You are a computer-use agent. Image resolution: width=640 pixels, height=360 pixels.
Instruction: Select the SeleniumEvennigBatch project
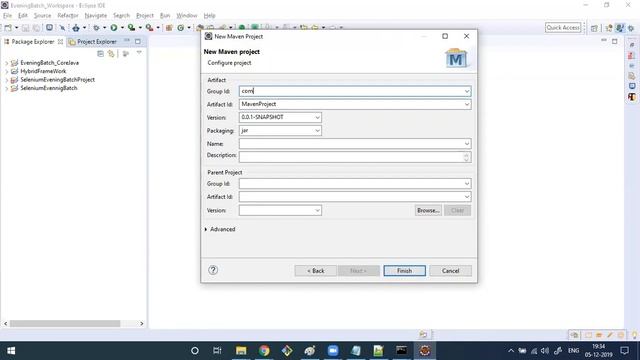pyautogui.click(x=49, y=88)
